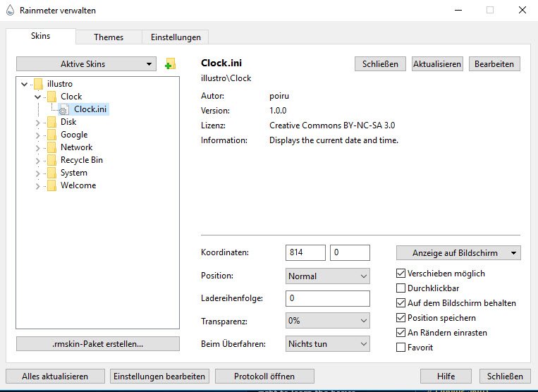538x392 pixels.
Task: Click the Rainmeter droplet icon in title bar
Action: [8, 10]
